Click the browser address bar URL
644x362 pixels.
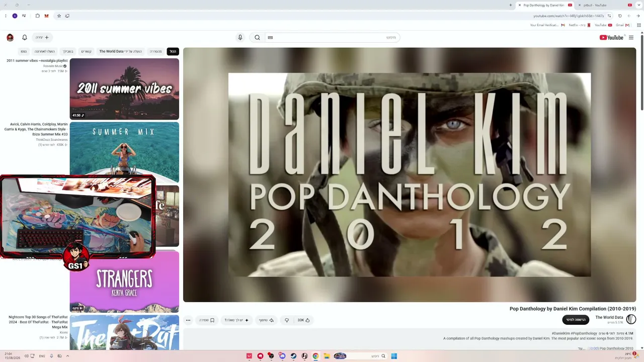point(569,16)
